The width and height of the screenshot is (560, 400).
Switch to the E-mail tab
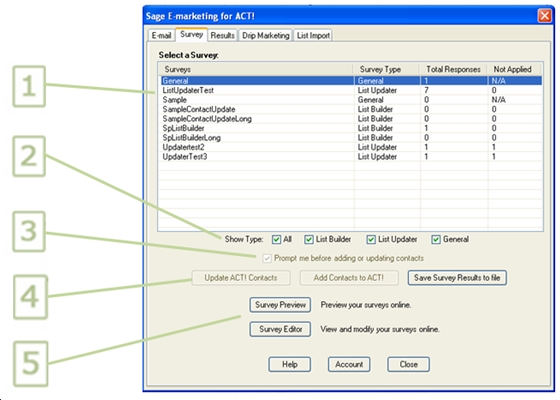161,35
